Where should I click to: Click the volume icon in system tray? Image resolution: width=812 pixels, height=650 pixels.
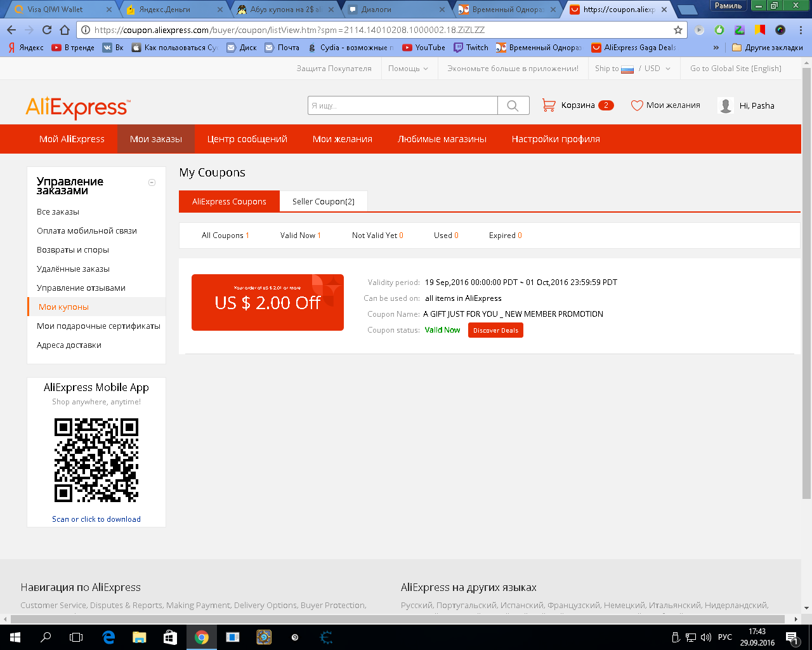point(706,637)
